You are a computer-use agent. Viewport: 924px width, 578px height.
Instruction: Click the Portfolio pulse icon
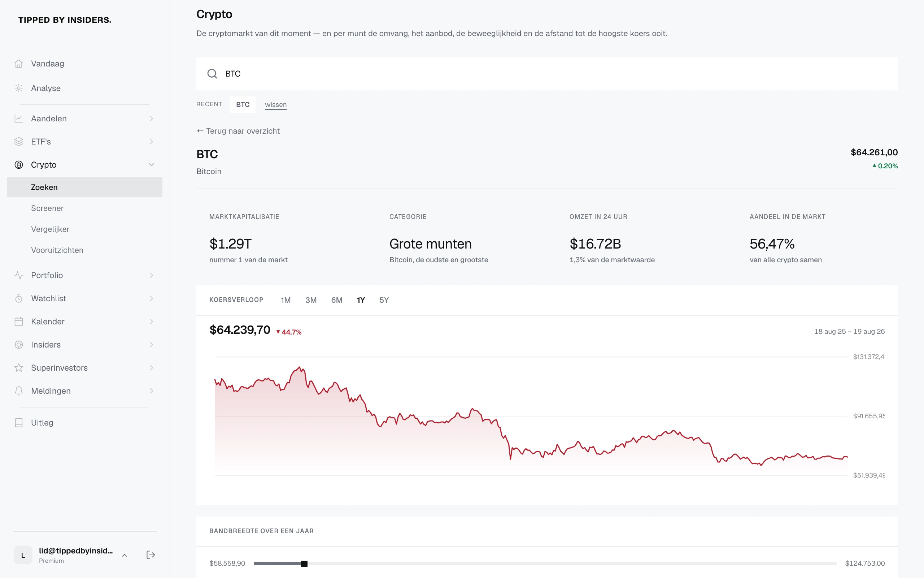[19, 275]
